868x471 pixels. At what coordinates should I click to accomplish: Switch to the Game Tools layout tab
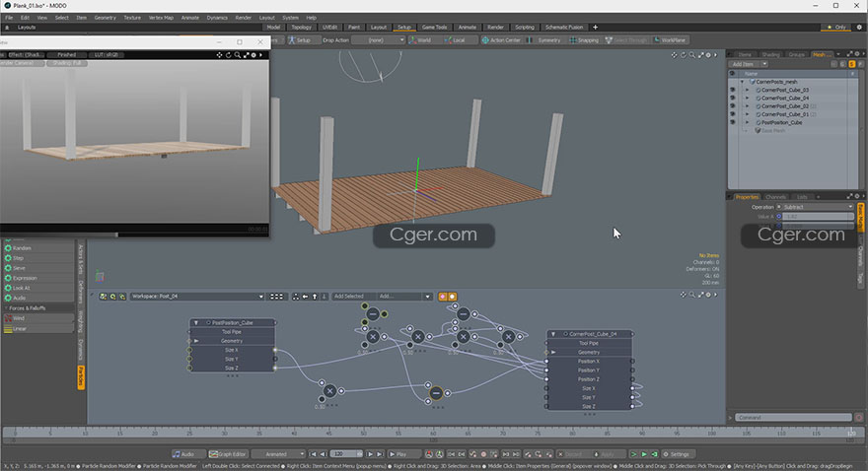[x=435, y=27]
